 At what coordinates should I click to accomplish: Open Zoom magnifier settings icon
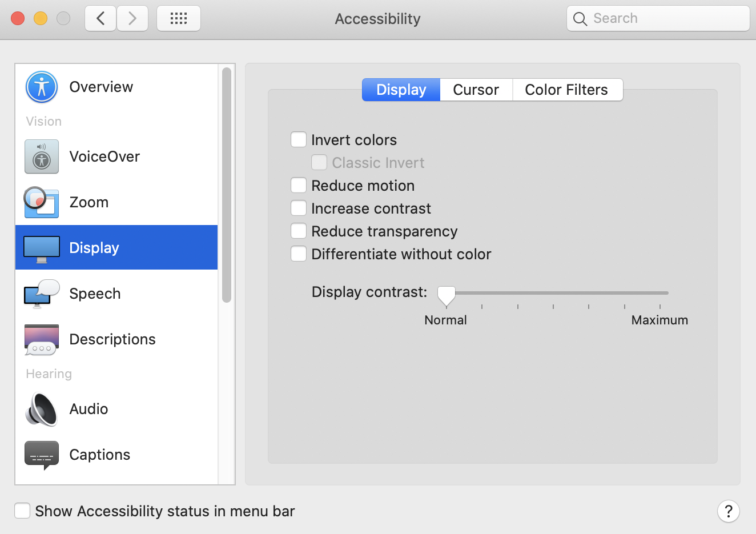(41, 202)
